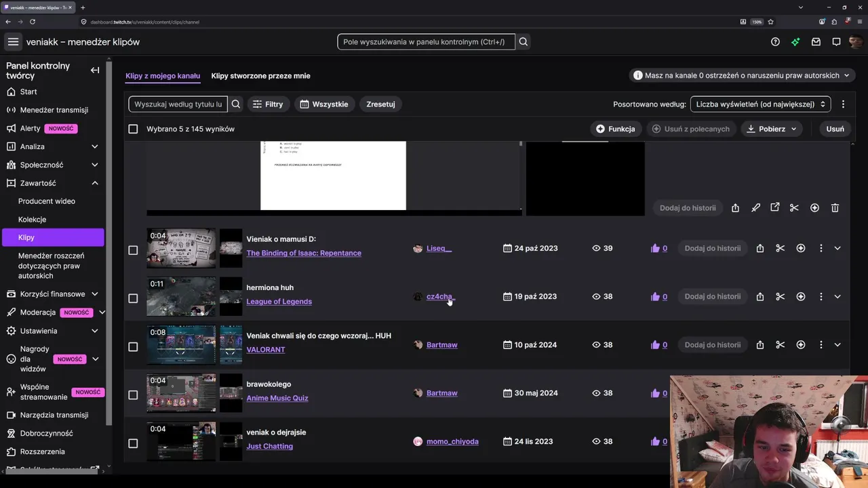Click the scissors icon for 'hermiona huh'

coord(781,297)
